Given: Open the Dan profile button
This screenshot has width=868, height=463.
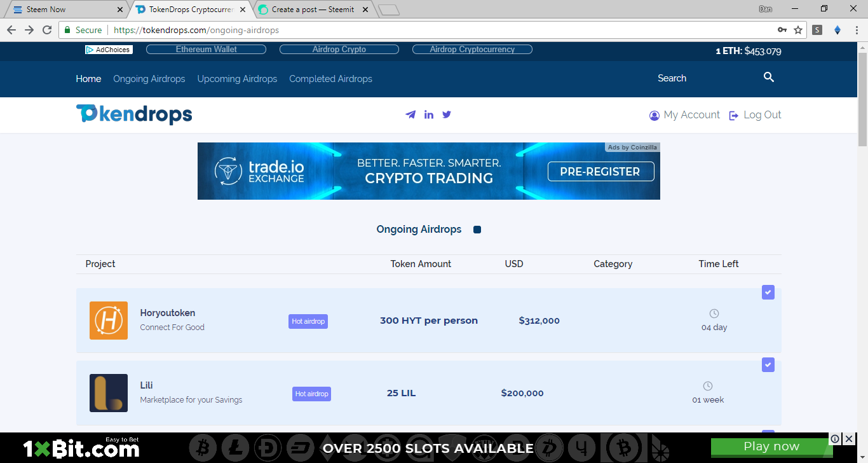Looking at the screenshot, I should (766, 9).
